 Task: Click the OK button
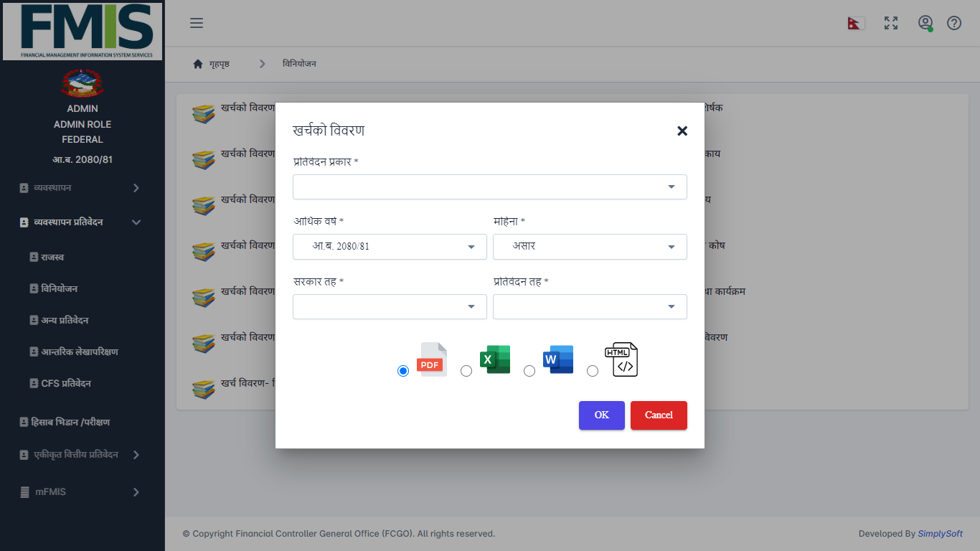point(601,415)
